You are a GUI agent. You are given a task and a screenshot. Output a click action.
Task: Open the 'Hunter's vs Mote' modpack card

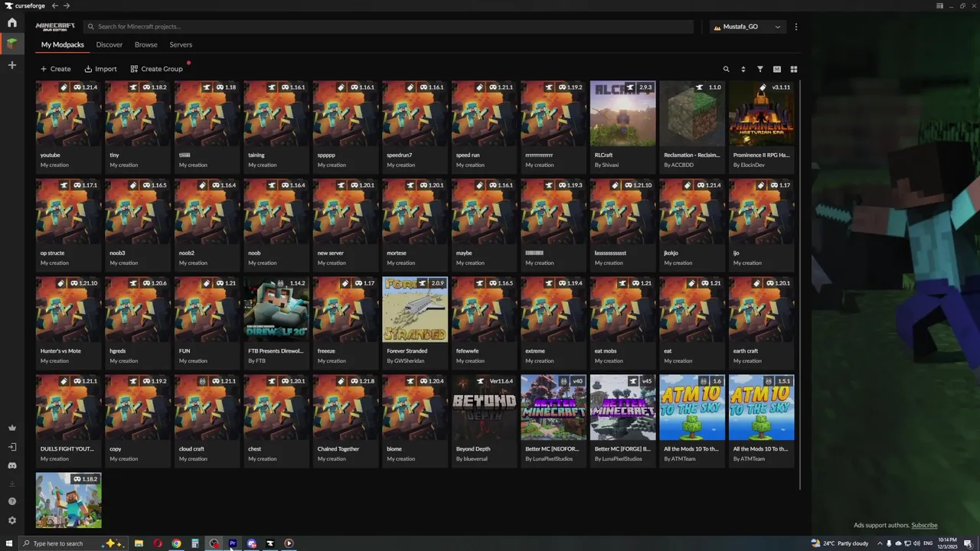tap(68, 321)
